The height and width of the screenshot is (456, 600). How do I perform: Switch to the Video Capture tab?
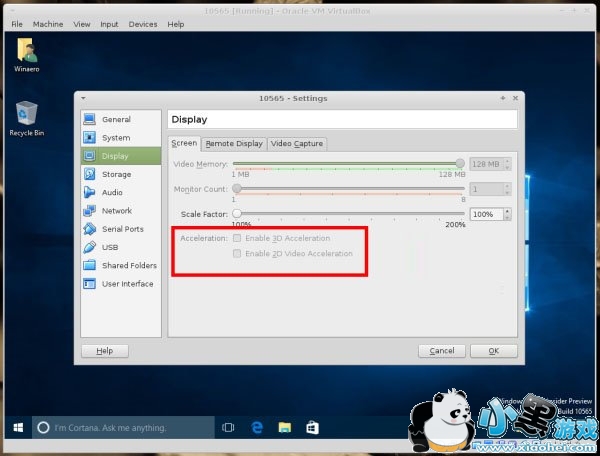tap(297, 144)
